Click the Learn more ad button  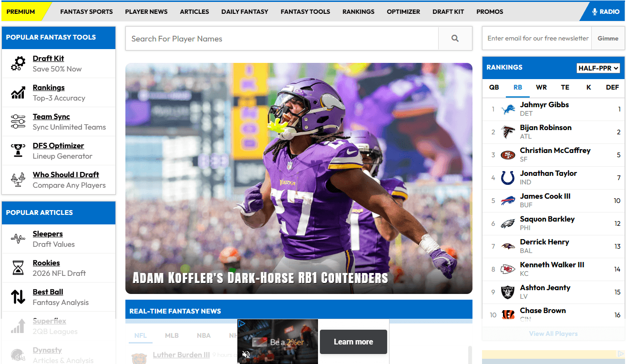pyautogui.click(x=353, y=342)
